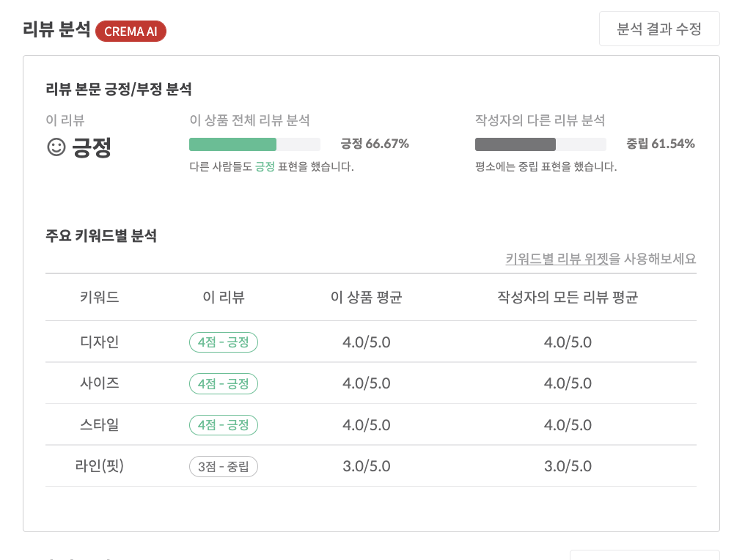
Task: Click the 리뷰 분석 section heading
Action: point(56,31)
